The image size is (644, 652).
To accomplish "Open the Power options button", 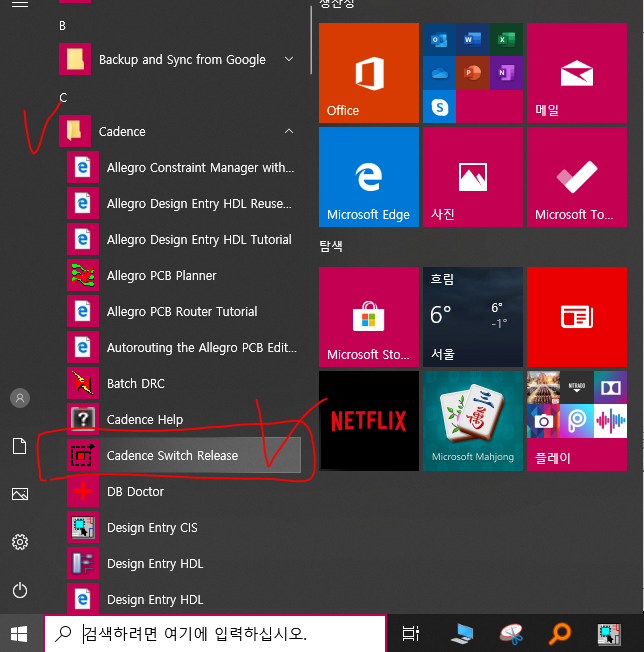I will click(x=20, y=590).
